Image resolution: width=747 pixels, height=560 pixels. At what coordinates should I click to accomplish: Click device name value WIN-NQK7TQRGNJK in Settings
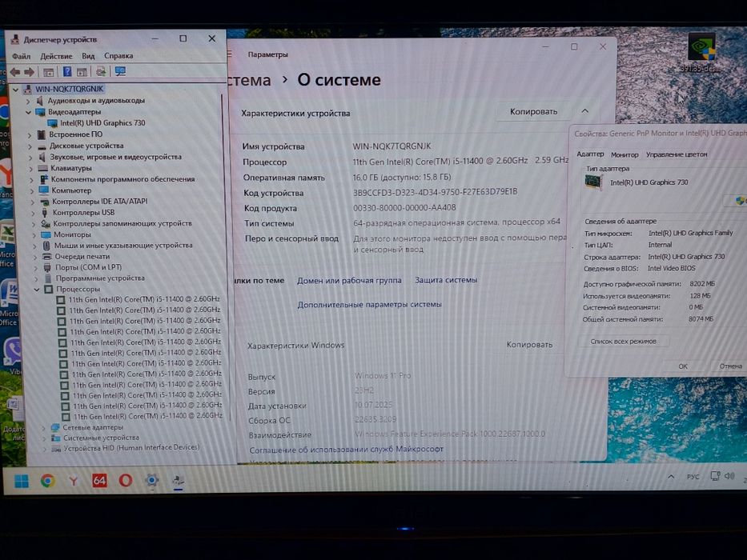click(392, 146)
